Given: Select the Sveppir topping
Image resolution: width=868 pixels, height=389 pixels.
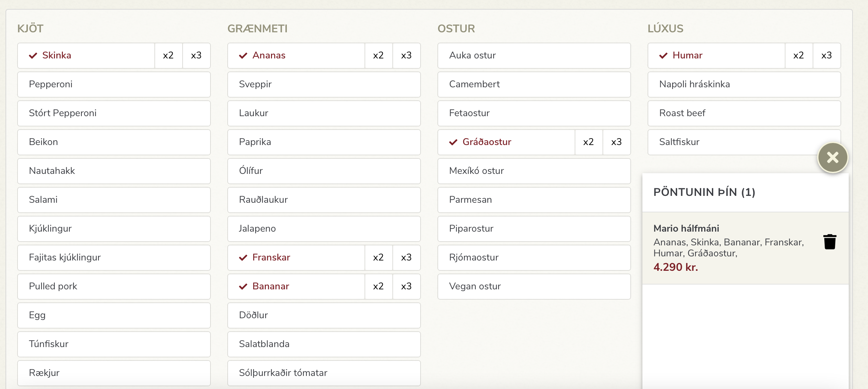Looking at the screenshot, I should [324, 85].
